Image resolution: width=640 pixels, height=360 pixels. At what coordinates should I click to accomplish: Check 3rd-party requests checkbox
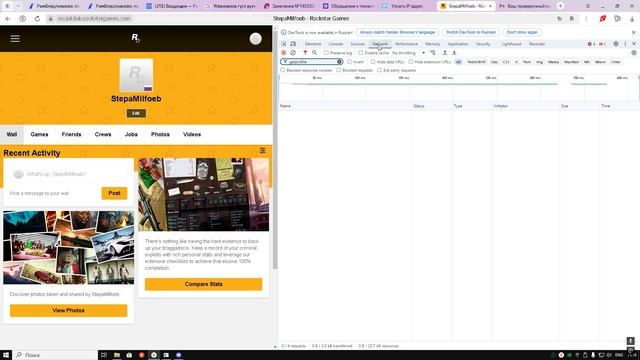[379, 70]
